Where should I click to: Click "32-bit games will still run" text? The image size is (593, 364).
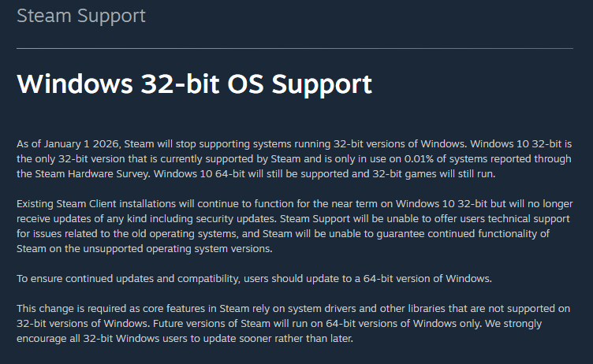click(434, 174)
